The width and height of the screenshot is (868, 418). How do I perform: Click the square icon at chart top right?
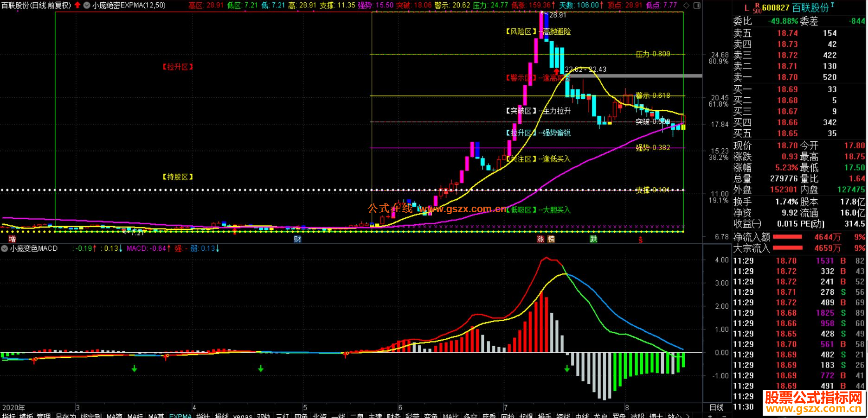tap(697, 5)
